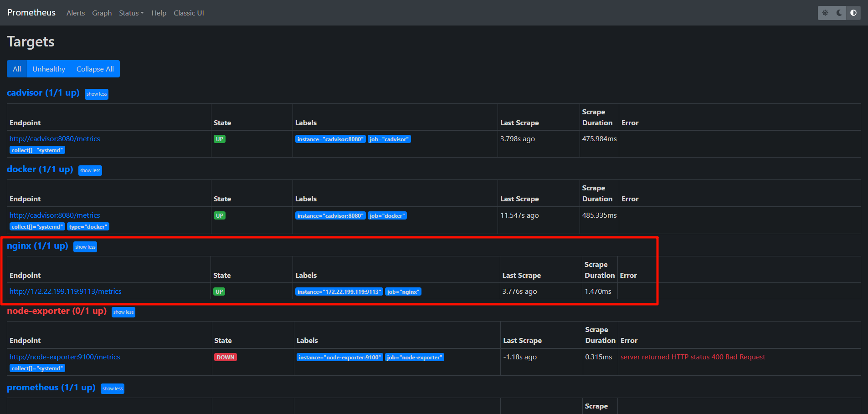Select the All targets filter
868x414 pixels.
pos(17,69)
